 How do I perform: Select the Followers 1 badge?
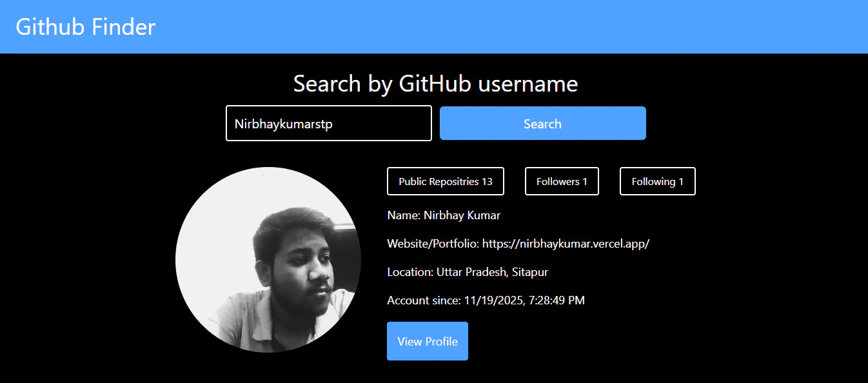(562, 181)
